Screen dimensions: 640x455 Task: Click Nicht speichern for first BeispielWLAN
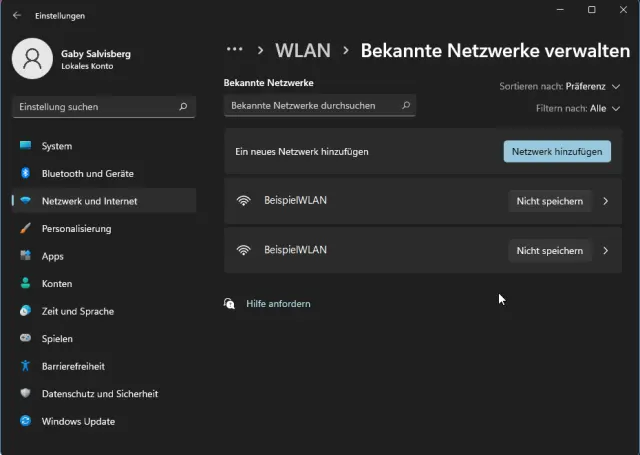pyautogui.click(x=550, y=201)
